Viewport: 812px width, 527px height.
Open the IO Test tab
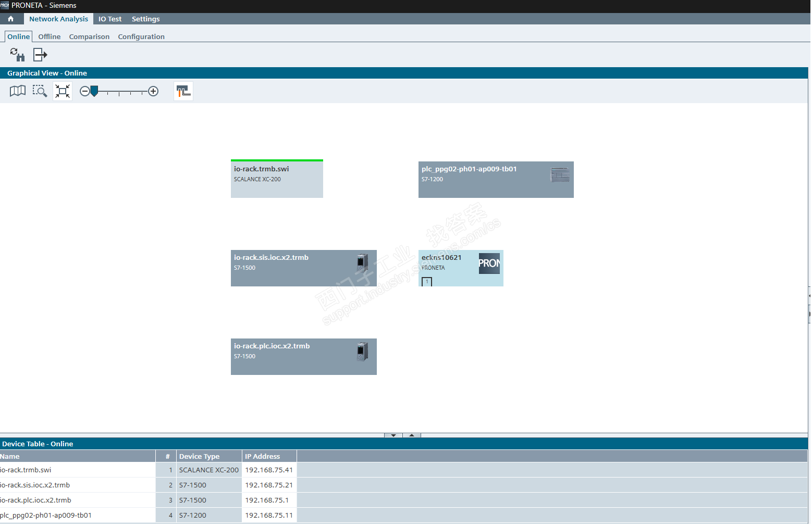coord(110,19)
